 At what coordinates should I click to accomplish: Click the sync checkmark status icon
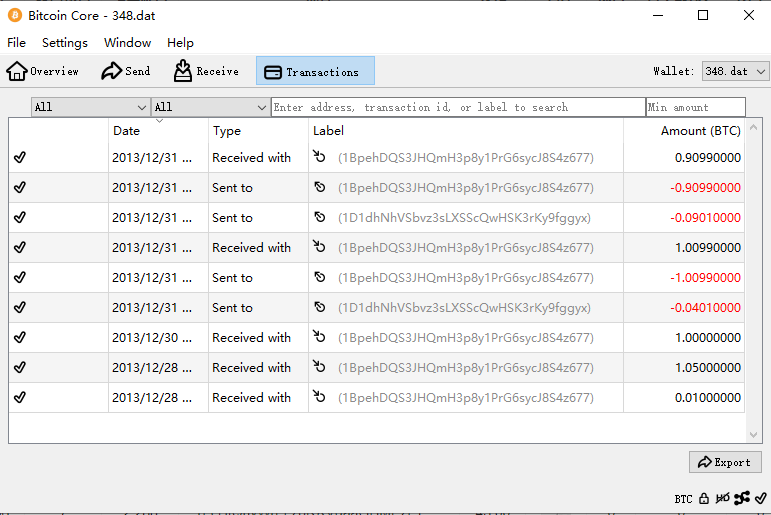[x=761, y=498]
